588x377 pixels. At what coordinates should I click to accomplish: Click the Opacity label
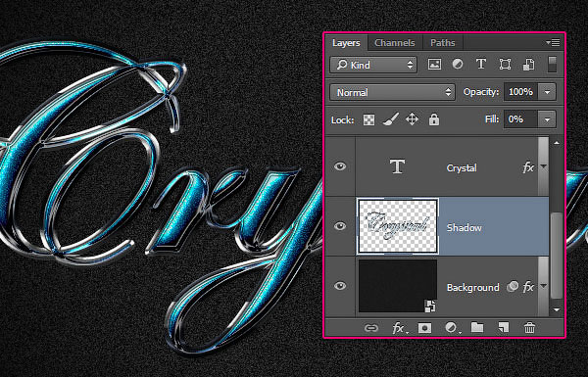[481, 92]
